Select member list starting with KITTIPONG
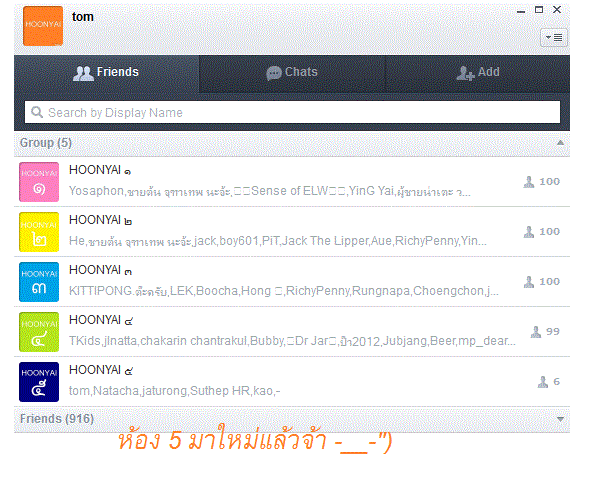The image size is (590, 493). click(284, 291)
